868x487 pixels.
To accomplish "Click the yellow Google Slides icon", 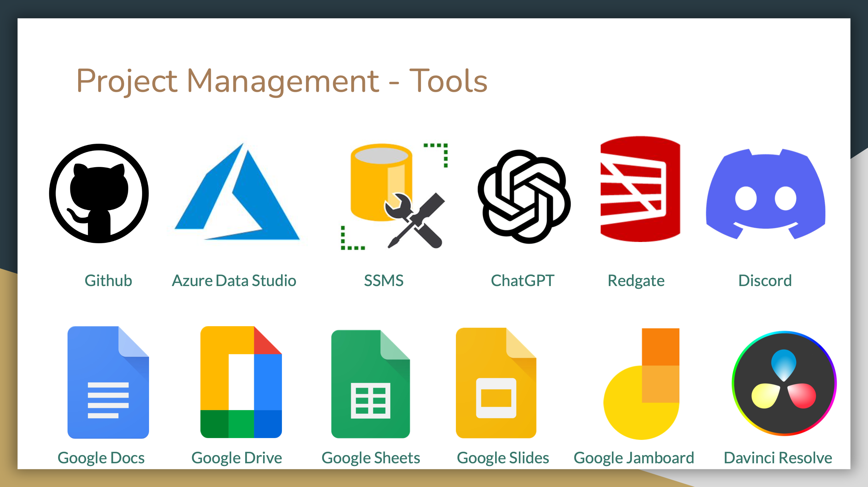I will pos(496,383).
